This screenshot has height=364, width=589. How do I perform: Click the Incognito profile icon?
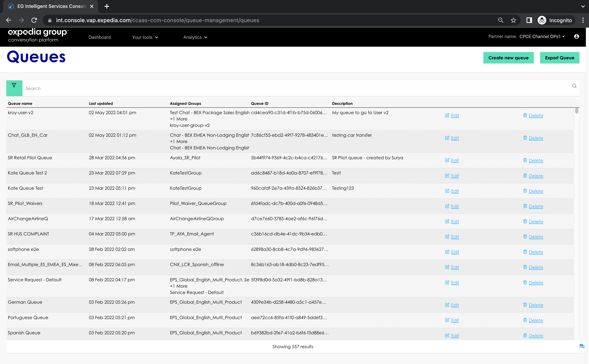coord(542,20)
